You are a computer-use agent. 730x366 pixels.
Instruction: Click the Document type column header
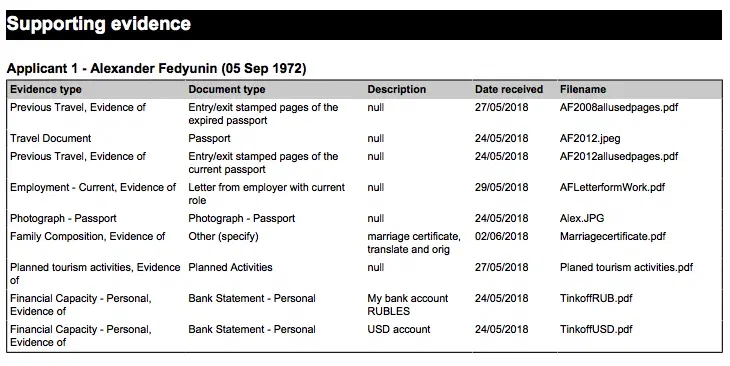pos(227,89)
